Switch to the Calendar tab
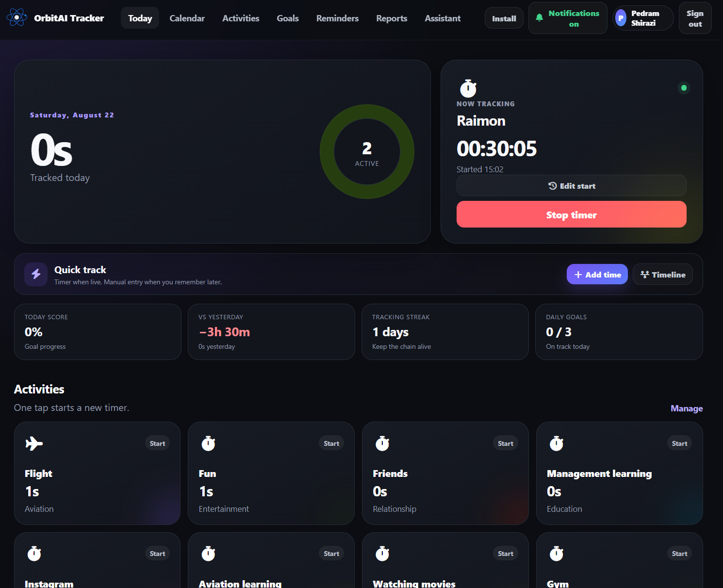 click(187, 18)
